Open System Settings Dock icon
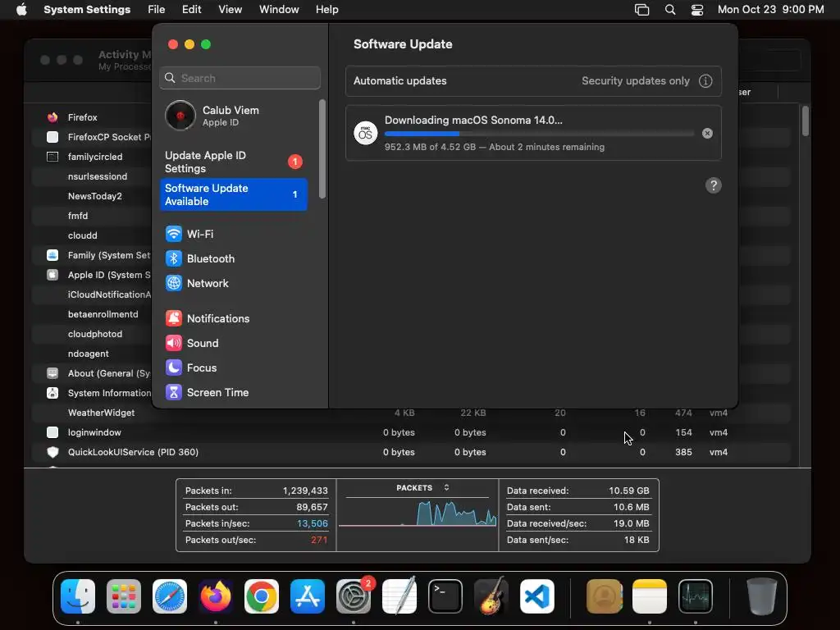Viewport: 840px width, 630px height. (x=354, y=596)
